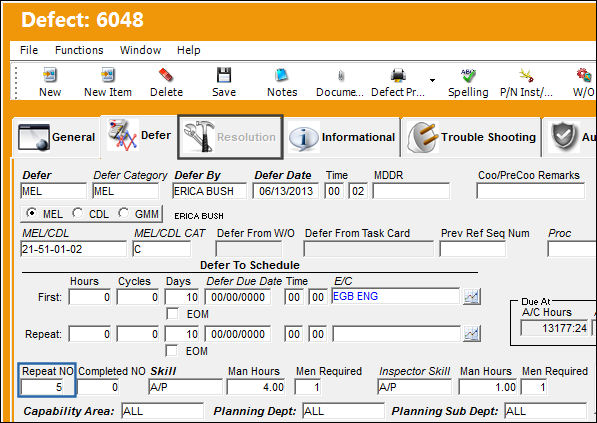
Task: Select the CDL radio button
Action: click(x=77, y=213)
